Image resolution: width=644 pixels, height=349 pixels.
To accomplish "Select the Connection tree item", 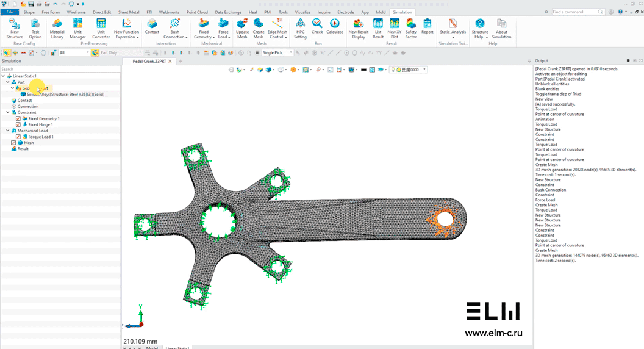I will coord(27,106).
